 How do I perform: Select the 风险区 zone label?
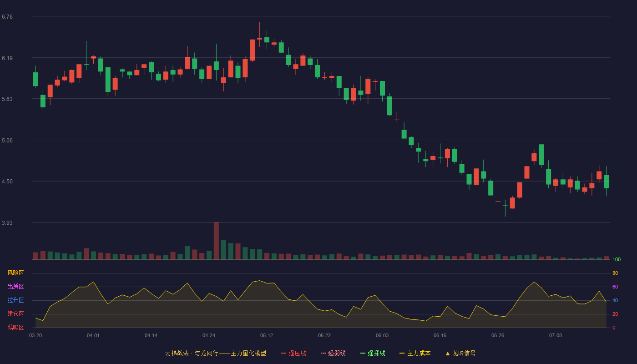pos(15,273)
